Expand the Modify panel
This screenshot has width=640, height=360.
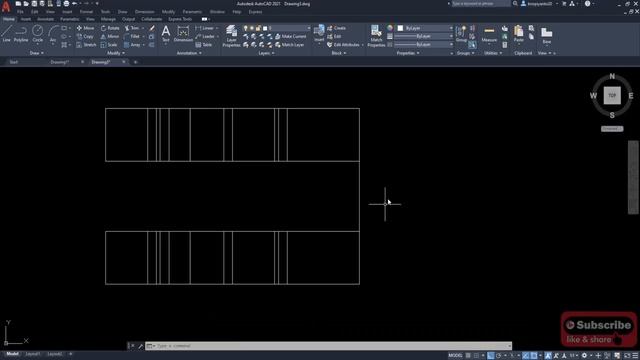[116, 53]
